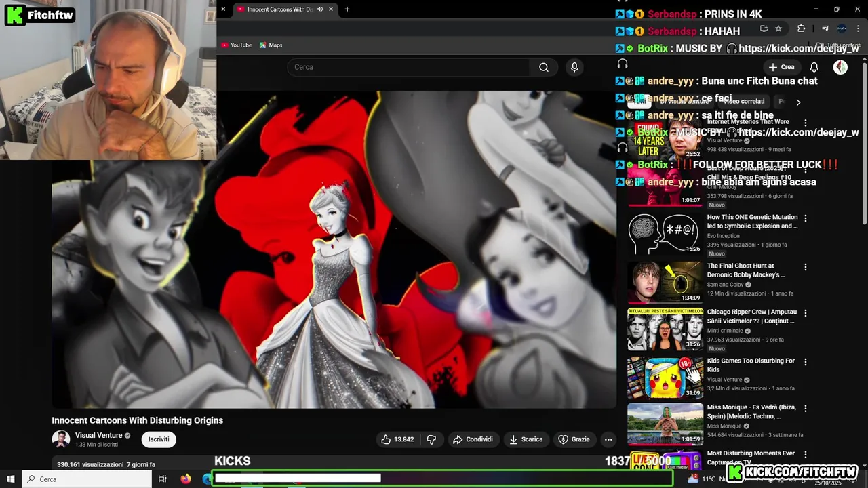Open the Chrome three-dot menu
Image resolution: width=868 pixels, height=488 pixels.
pos(858,28)
